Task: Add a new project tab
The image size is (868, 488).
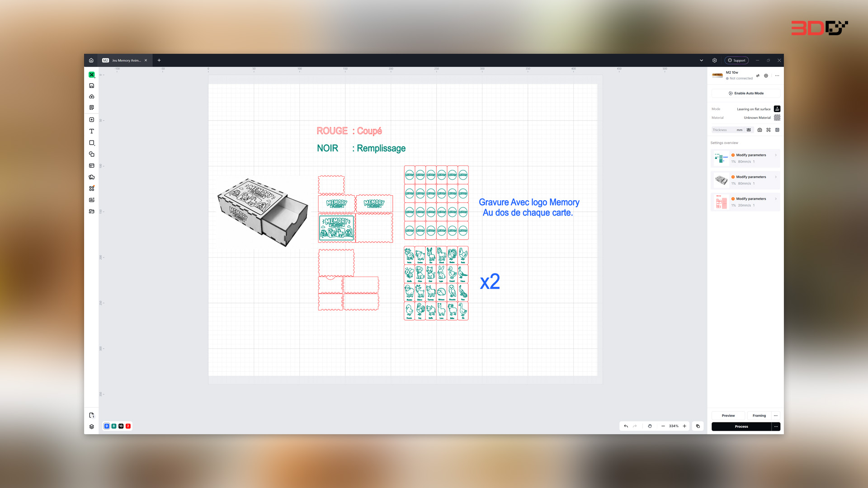Action: point(159,60)
